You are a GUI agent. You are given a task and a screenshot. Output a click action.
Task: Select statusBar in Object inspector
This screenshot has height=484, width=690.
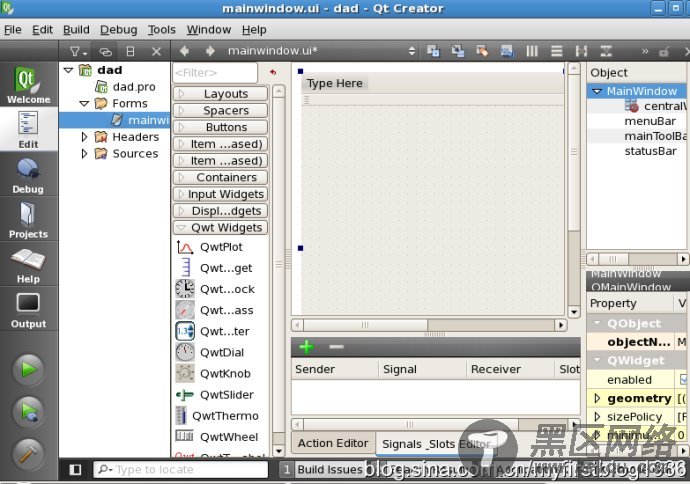click(650, 151)
